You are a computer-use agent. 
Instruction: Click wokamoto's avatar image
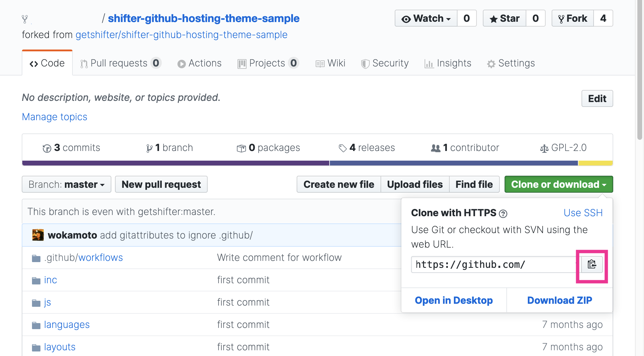[38, 235]
